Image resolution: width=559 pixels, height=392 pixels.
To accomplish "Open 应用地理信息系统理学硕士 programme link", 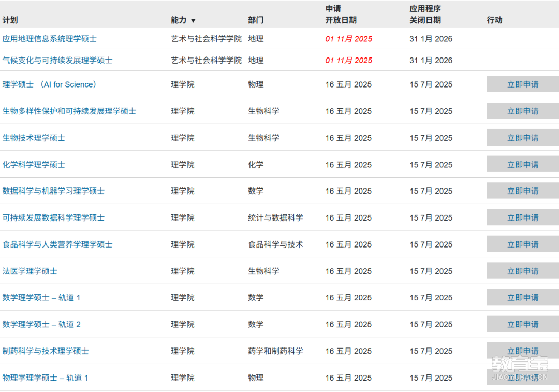I will 50,39.
